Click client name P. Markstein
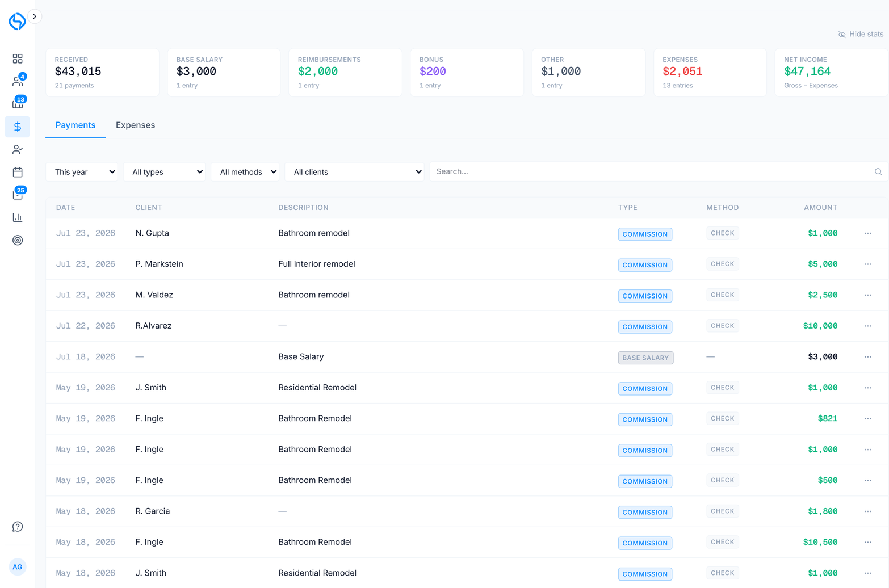The width and height of the screenshot is (889, 588). (x=159, y=264)
